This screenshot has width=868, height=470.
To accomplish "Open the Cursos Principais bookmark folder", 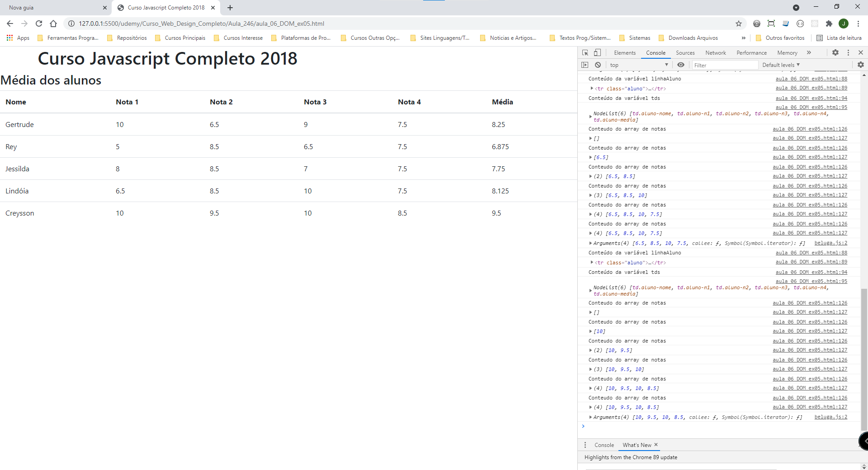I will 180,38.
